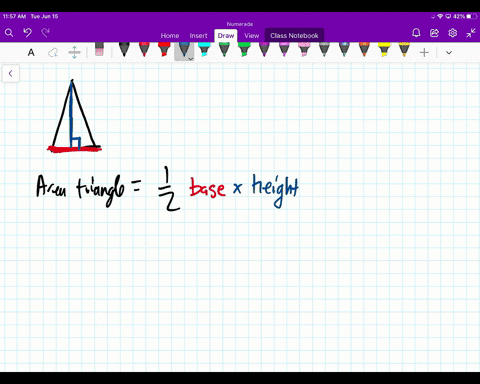
Task: Expand the pen toolbar chevron
Action: 449,53
